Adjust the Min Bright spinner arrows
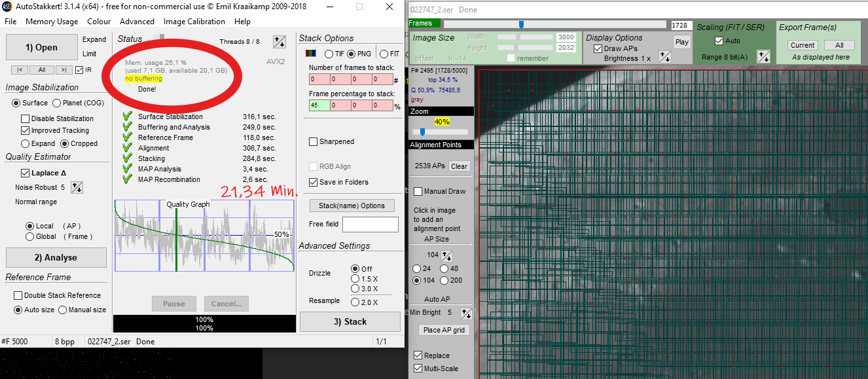Image resolution: width=868 pixels, height=379 pixels. pos(466,313)
